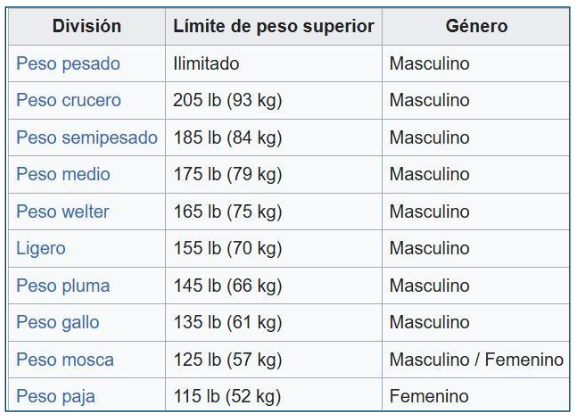Select the 205 lb (93 kg) cell
Image resolution: width=578 pixels, height=418 pixels.
274,100
